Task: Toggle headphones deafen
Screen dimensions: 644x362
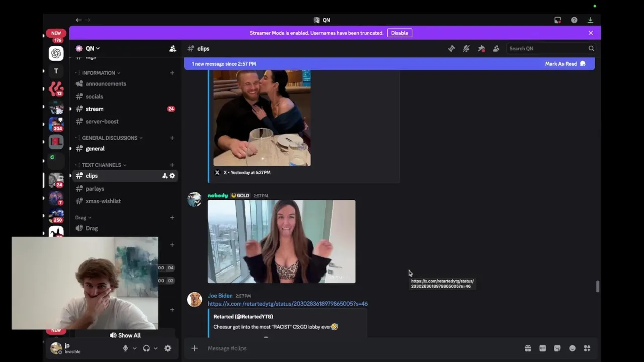Action: (x=146, y=348)
